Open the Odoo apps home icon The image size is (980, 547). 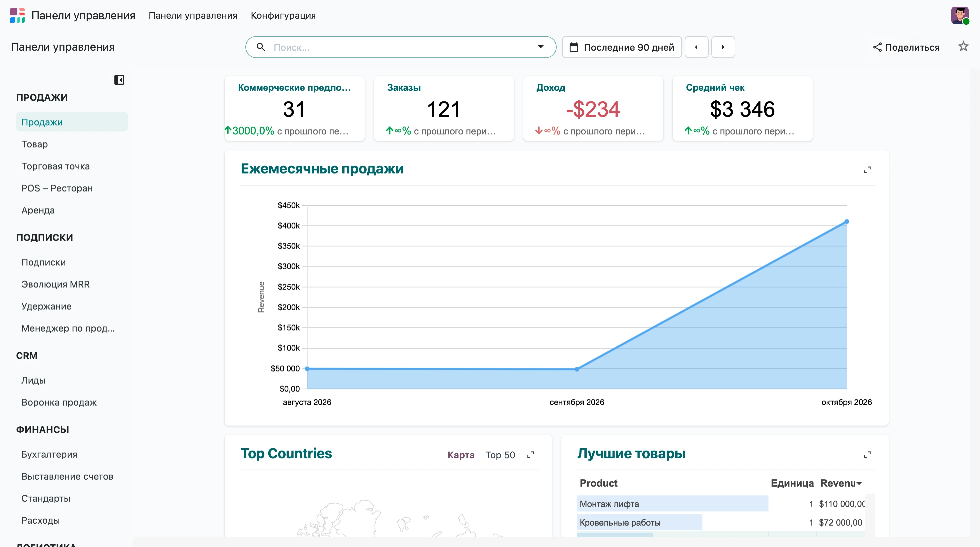(x=17, y=16)
